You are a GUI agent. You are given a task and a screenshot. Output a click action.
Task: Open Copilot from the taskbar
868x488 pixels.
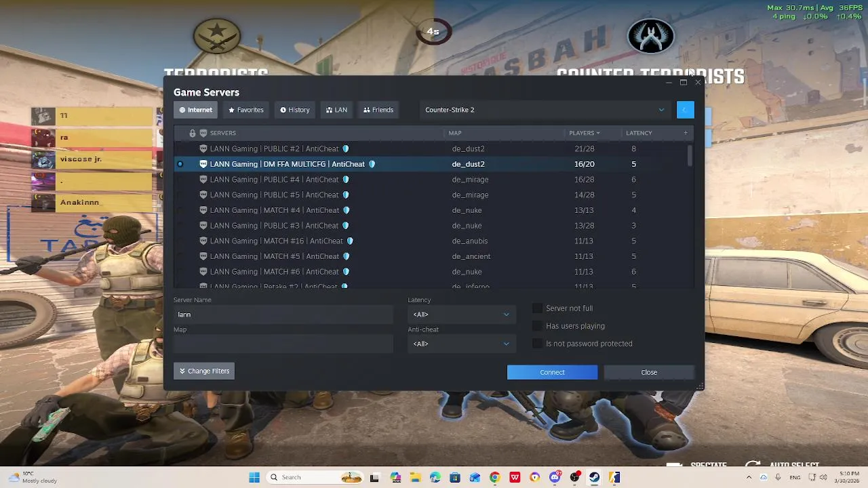coord(395,477)
